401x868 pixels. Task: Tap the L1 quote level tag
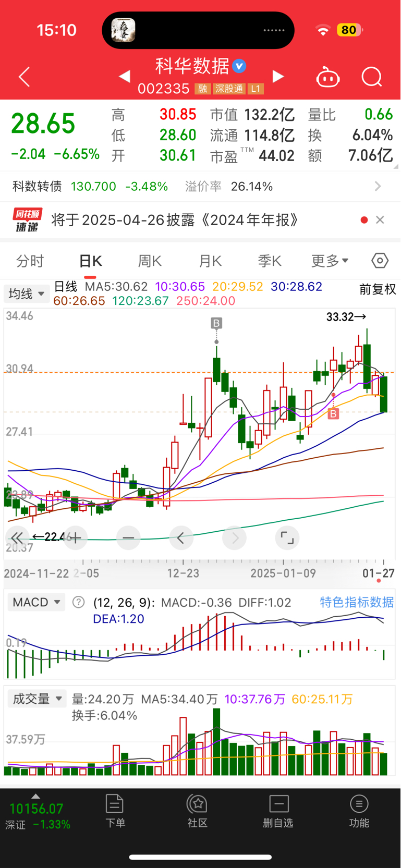coord(256,89)
